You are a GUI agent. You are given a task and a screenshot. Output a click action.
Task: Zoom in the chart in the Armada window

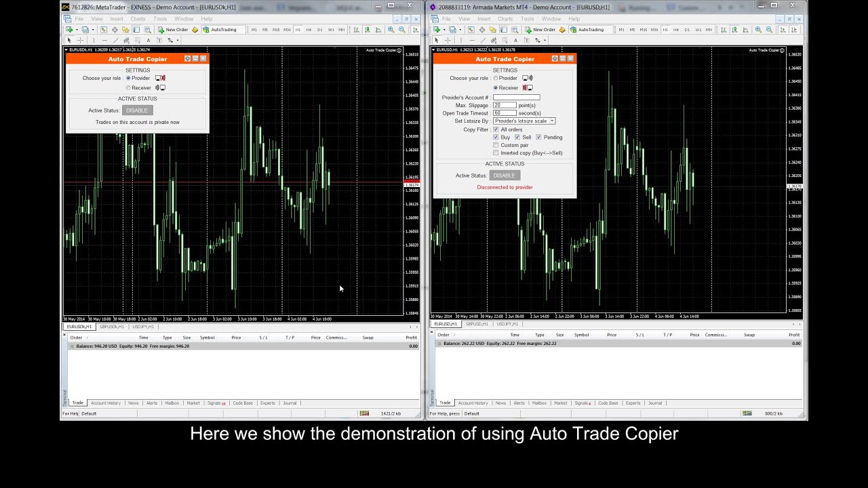(x=758, y=30)
